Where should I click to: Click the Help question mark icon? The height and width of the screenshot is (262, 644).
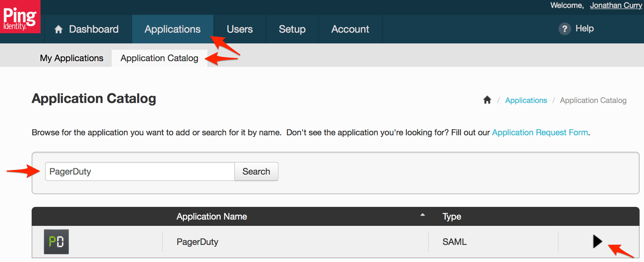click(565, 29)
